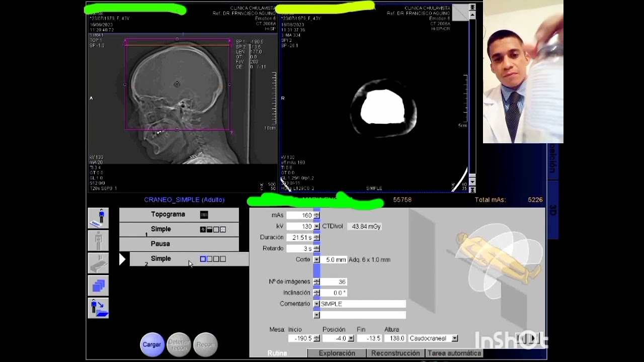Screen dimensions: 644x362
Task: Adjust the Mesa Inicio stepper
Action: 316,338
